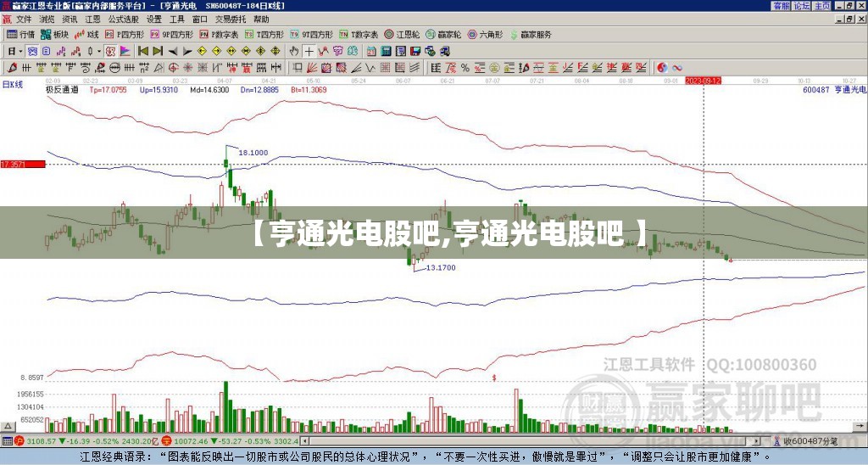Click the 论坛 link button
The image size is (868, 465).
(801, 6)
